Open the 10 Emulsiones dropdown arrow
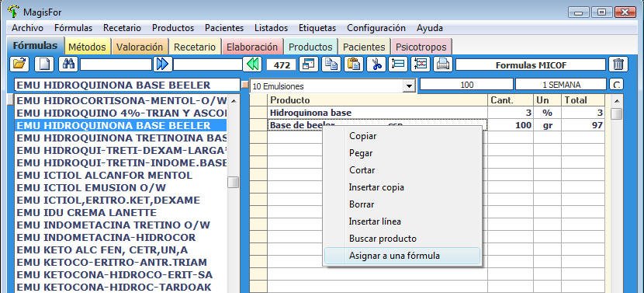Image resolution: width=644 pixels, height=293 pixels. [409, 86]
